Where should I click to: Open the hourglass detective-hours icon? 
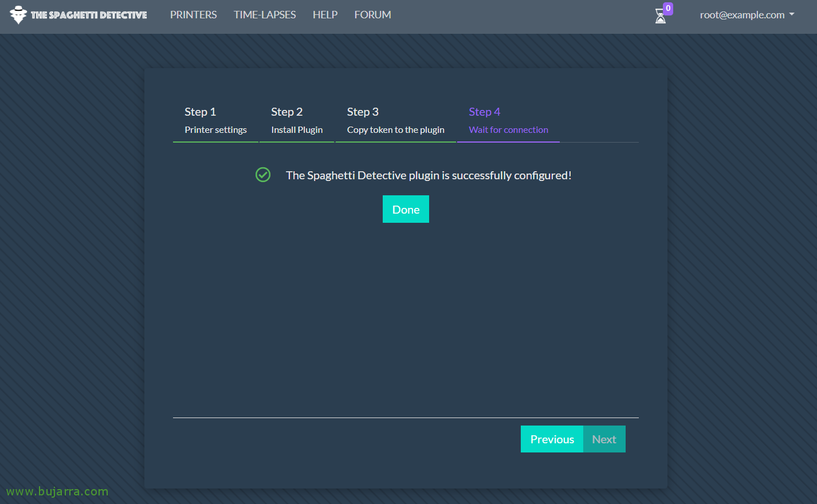coord(660,16)
